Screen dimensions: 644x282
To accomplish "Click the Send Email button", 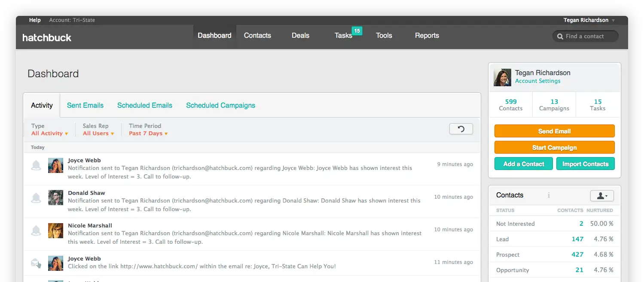I will 554,131.
